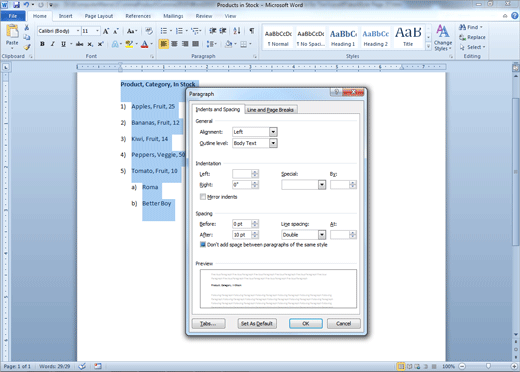
Task: Open the text Highlight Color picker
Action: coord(137,44)
